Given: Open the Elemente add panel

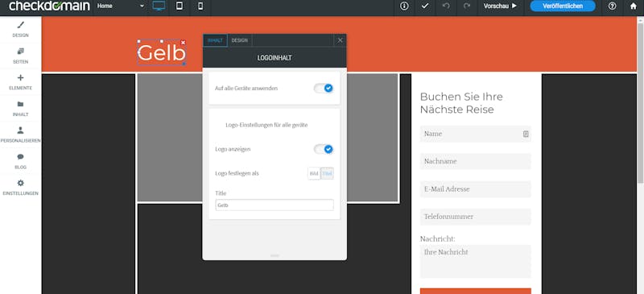Looking at the screenshot, I should click(x=21, y=82).
